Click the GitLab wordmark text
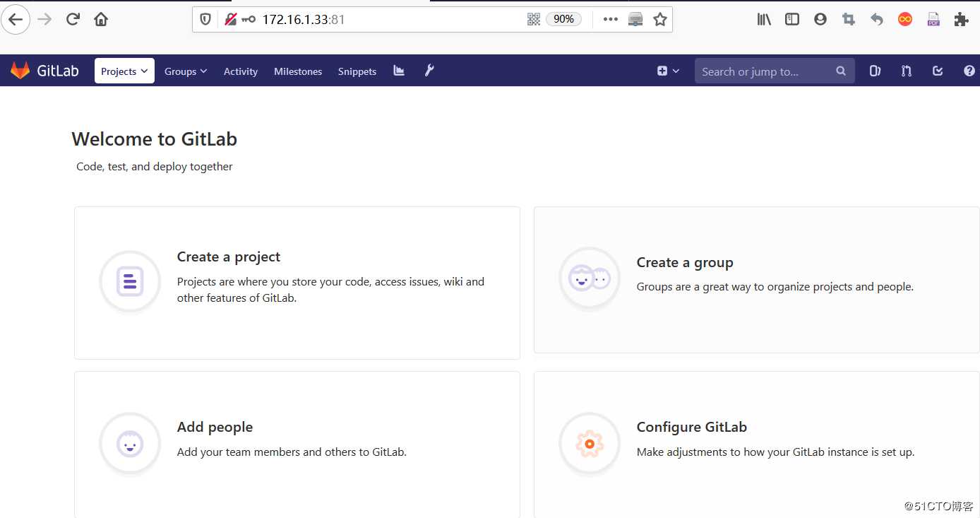This screenshot has height=518, width=980. (58, 71)
